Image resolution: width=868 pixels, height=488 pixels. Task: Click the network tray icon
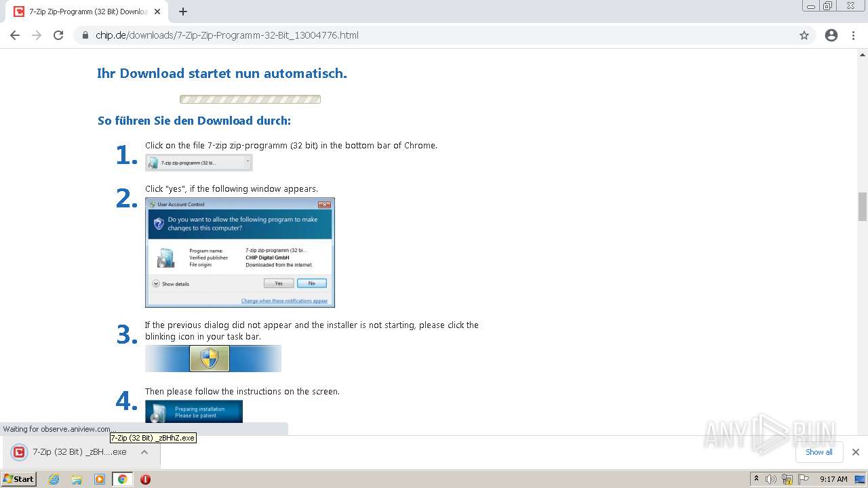787,479
